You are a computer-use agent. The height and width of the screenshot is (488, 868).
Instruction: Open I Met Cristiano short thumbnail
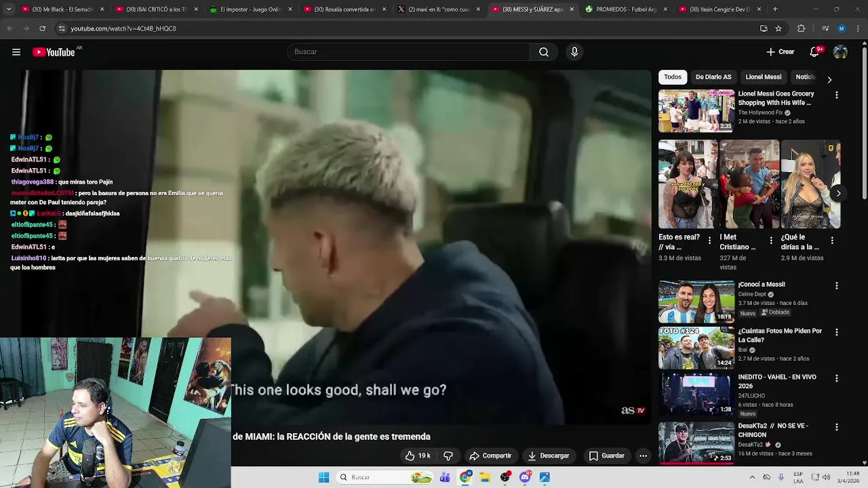pyautogui.click(x=749, y=184)
